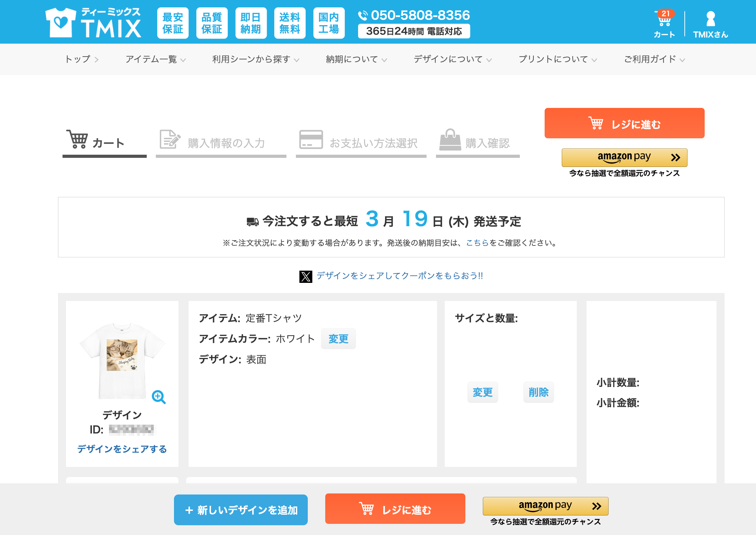Click 変更 next to アイテムカラー

coord(338,339)
